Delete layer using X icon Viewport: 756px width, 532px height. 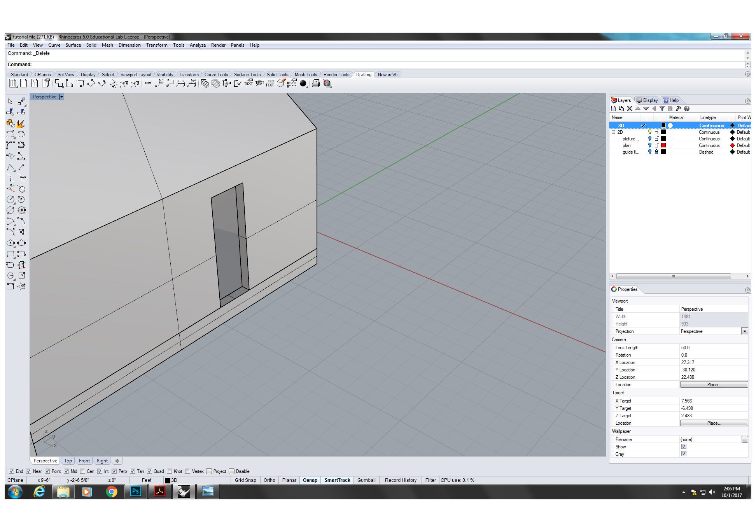pyautogui.click(x=630, y=109)
